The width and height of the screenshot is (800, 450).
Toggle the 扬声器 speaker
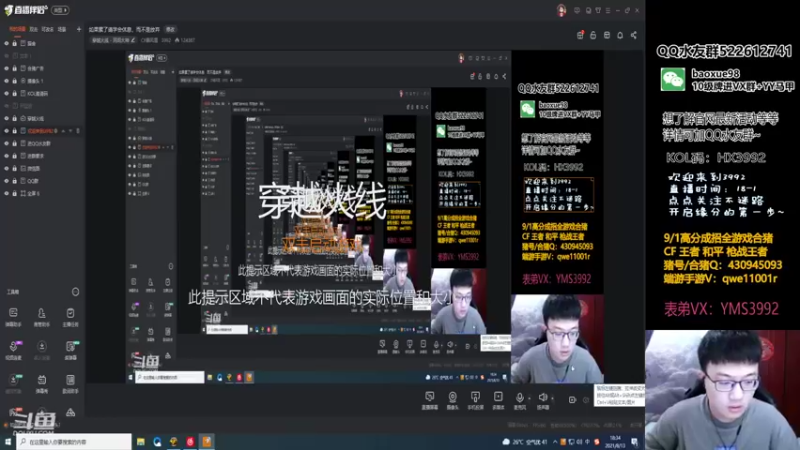(x=543, y=400)
